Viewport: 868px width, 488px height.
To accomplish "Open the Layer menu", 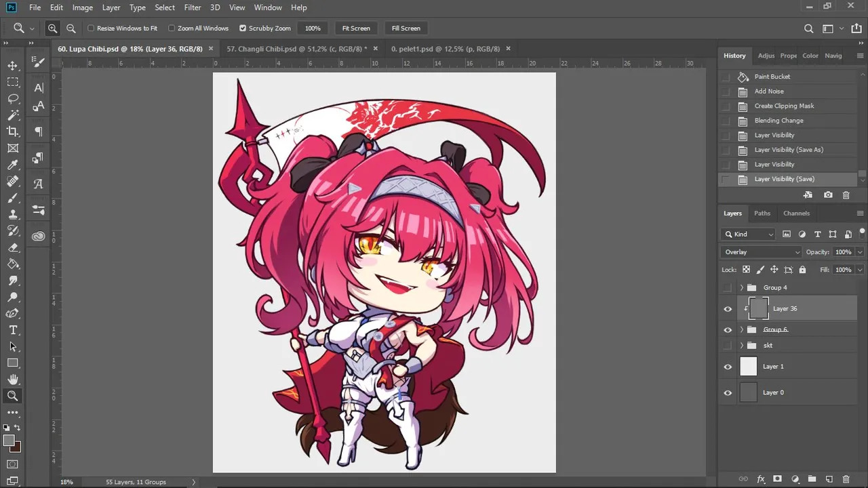I will [111, 7].
